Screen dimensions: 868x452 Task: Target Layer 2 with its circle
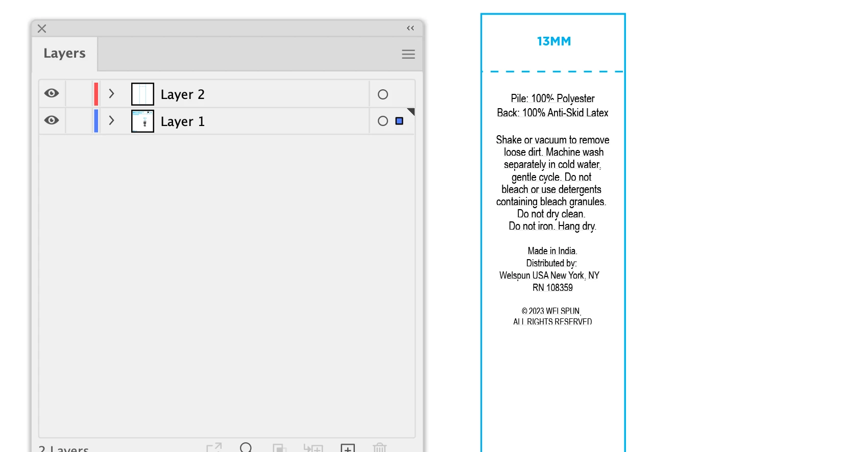coord(383,94)
